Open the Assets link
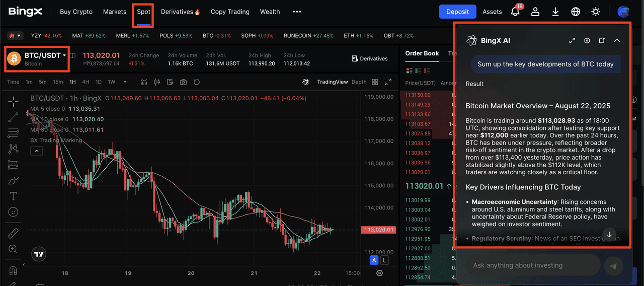 pyautogui.click(x=492, y=12)
